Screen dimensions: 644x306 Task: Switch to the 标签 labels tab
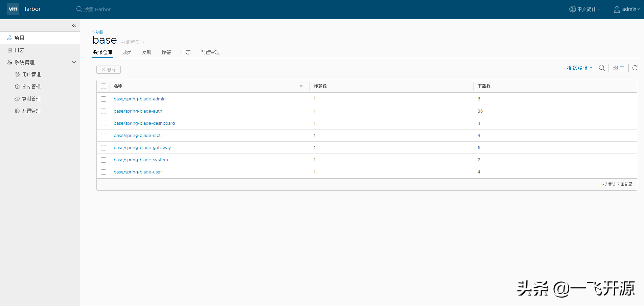pyautogui.click(x=166, y=52)
